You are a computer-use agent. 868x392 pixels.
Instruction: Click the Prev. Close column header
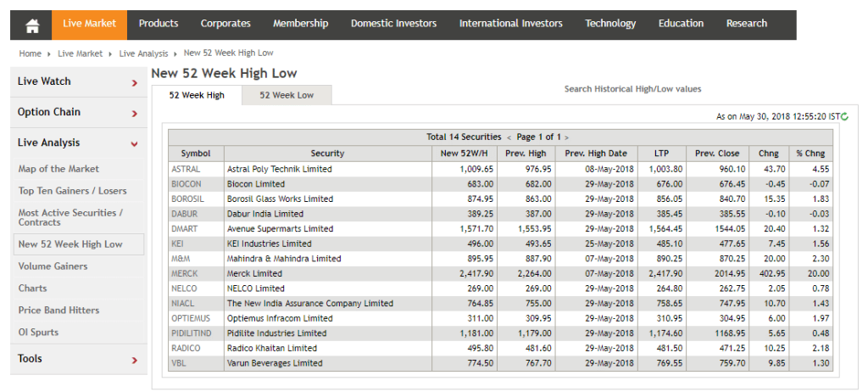pyautogui.click(x=718, y=154)
